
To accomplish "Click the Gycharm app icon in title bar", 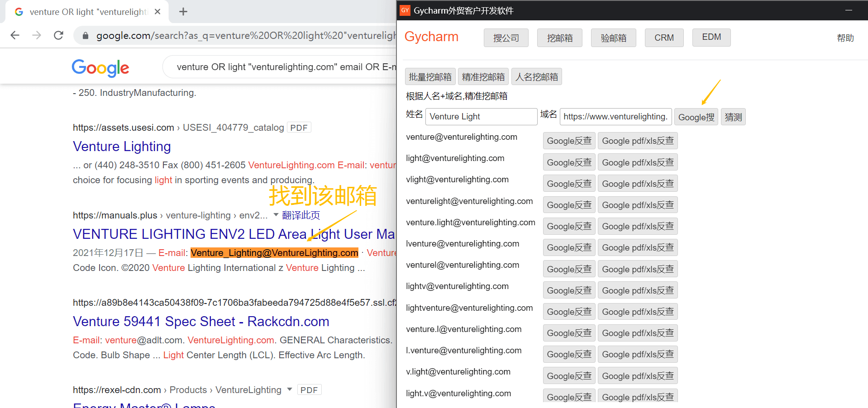I will coord(405,10).
